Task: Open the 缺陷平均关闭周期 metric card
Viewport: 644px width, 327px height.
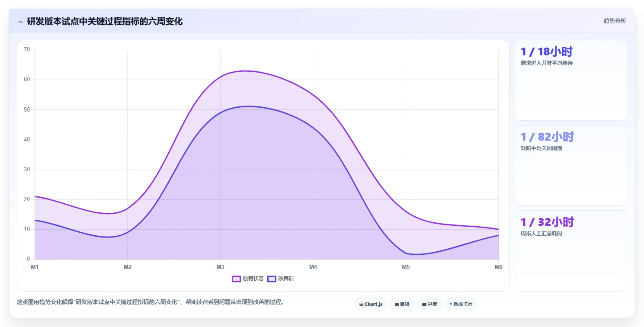Action: click(570, 165)
